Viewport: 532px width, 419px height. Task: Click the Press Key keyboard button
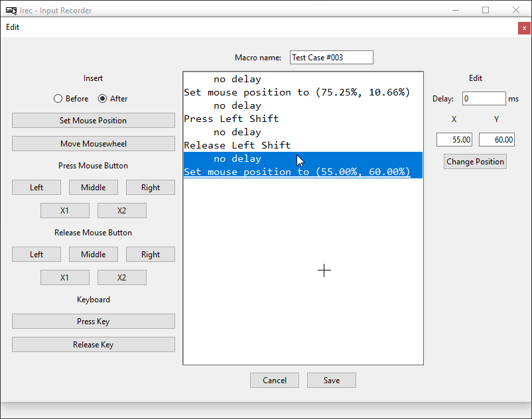[94, 322]
